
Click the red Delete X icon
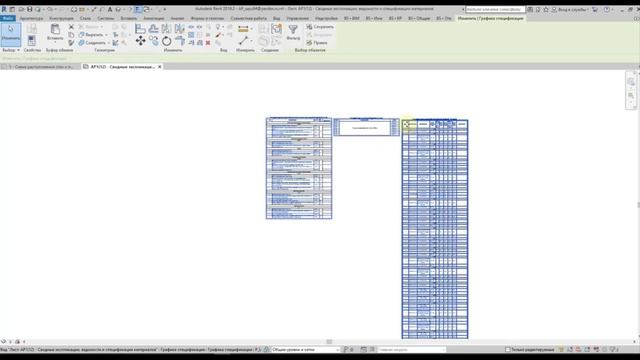(x=208, y=42)
